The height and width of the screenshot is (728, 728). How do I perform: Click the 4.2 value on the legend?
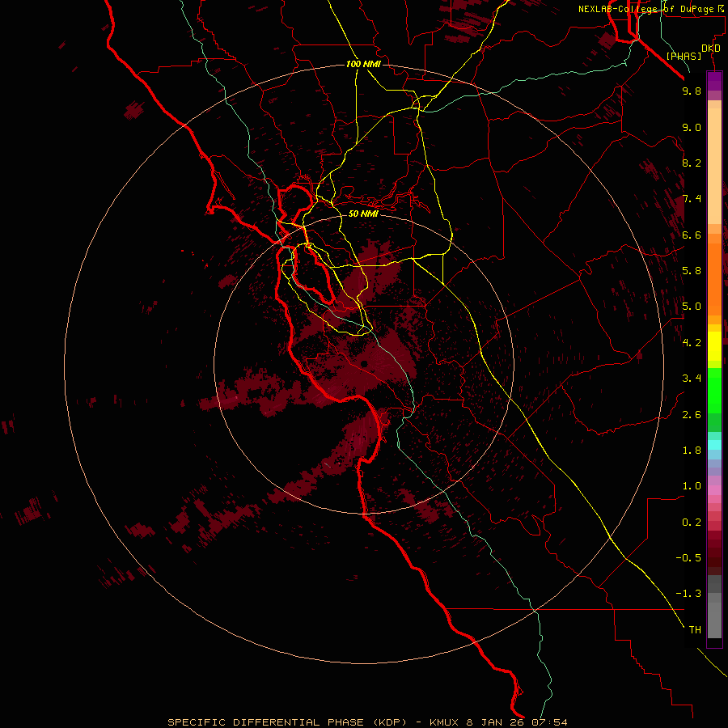(x=692, y=343)
